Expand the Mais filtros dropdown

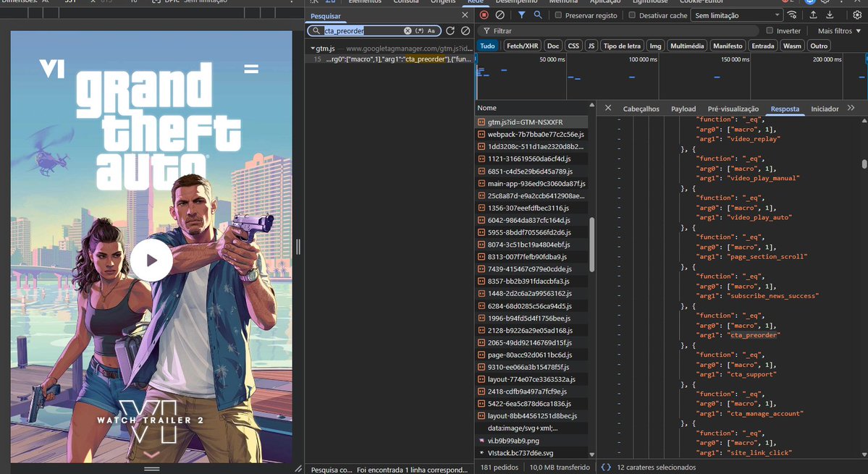click(839, 31)
